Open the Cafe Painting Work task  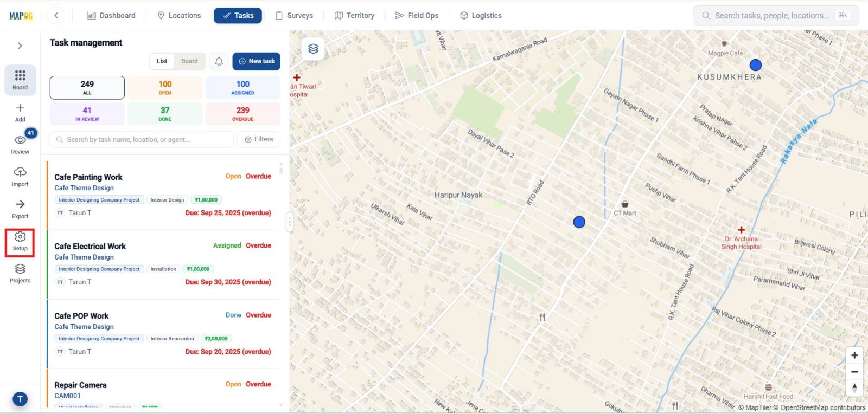[x=88, y=177]
